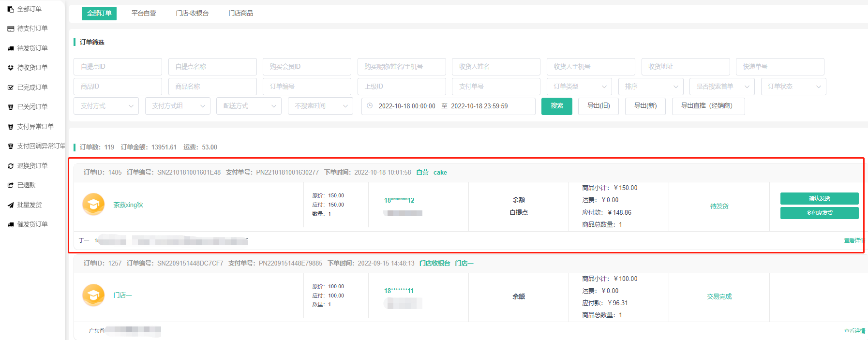868x340 pixels.
Task: Click the 全部订单 sidebar icon
Action: [x=11, y=9]
